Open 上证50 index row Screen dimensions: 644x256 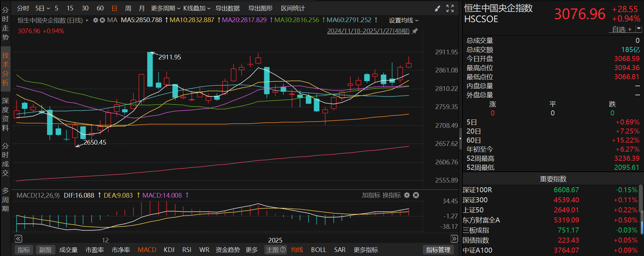click(x=550, y=210)
